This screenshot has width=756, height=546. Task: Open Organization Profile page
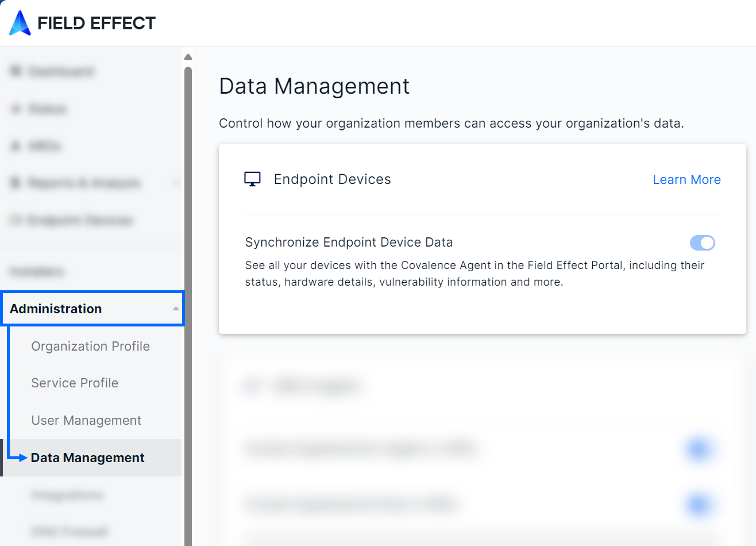click(x=90, y=346)
